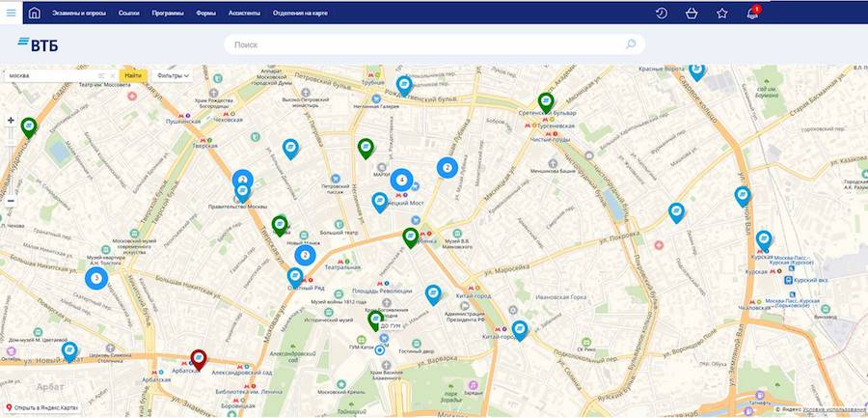This screenshot has width=868, height=418.
Task: Open the hamburger menu
Action: click(x=11, y=13)
